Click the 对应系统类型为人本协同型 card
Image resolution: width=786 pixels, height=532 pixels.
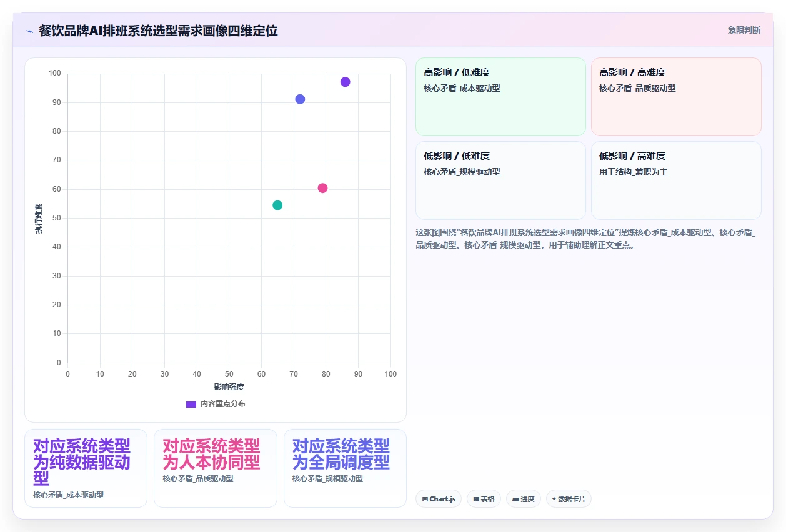coord(216,468)
